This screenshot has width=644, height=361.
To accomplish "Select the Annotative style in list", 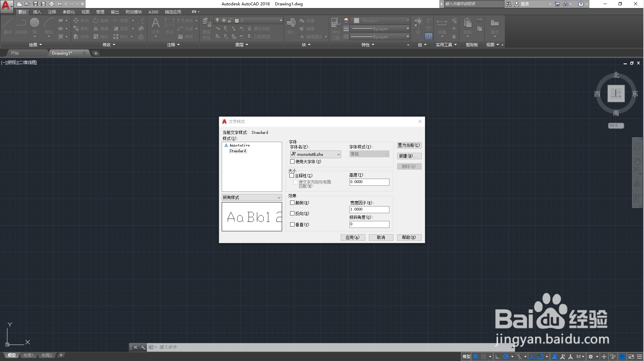I will pos(239,145).
